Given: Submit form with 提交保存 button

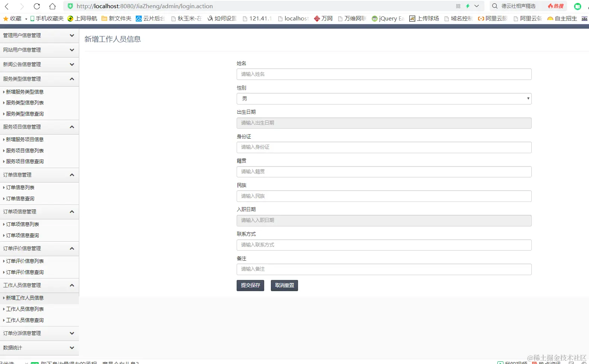Looking at the screenshot, I should click(x=250, y=286).
